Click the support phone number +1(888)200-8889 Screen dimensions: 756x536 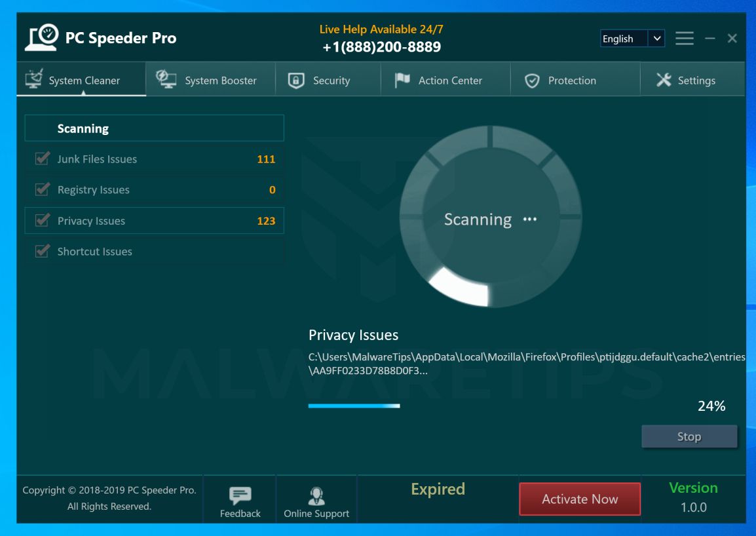(x=381, y=47)
